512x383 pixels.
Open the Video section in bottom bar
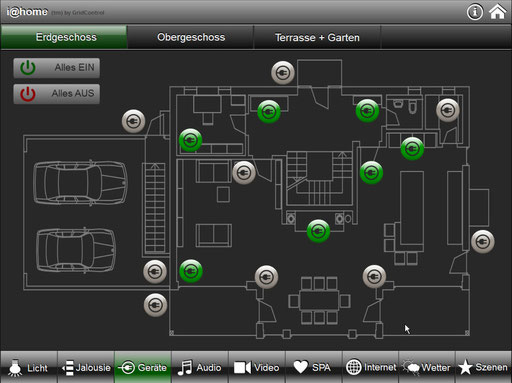pos(257,367)
